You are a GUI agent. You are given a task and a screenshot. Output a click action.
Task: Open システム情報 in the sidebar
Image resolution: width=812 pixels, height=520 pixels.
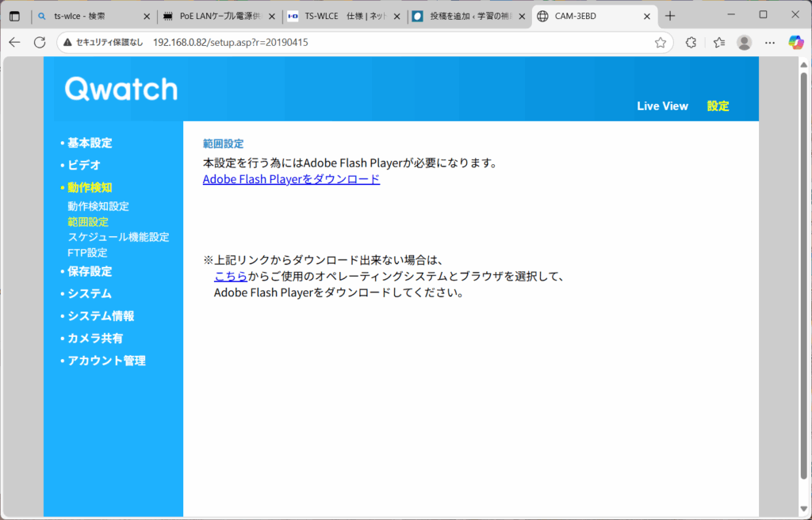coord(101,316)
